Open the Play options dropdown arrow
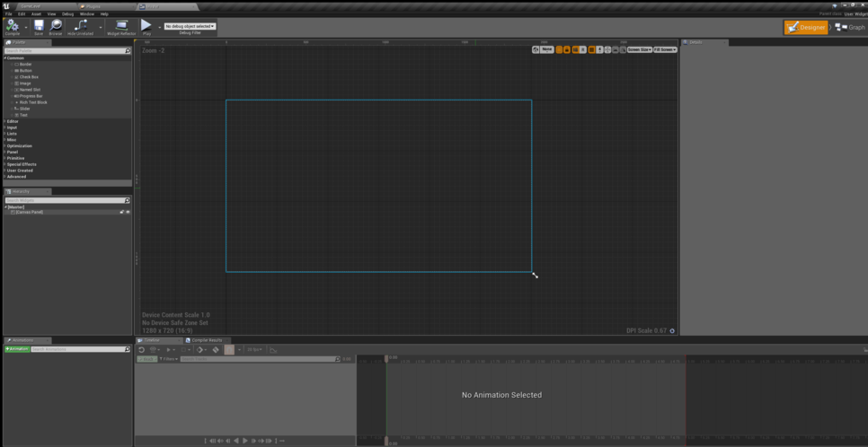This screenshot has width=868, height=447. [x=160, y=27]
